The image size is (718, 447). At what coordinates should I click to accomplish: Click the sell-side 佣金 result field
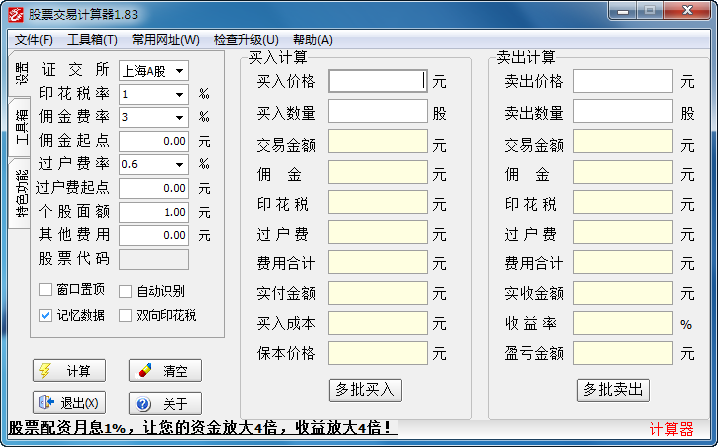[x=623, y=172]
